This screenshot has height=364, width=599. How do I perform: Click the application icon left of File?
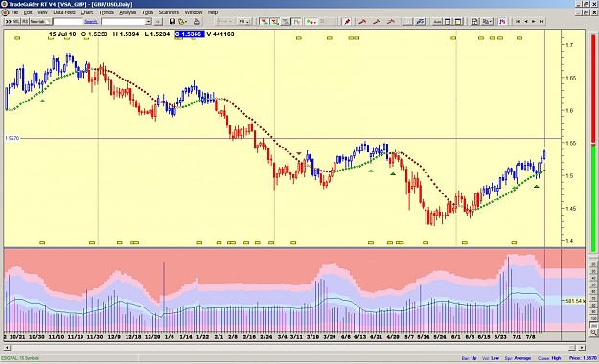5,12
